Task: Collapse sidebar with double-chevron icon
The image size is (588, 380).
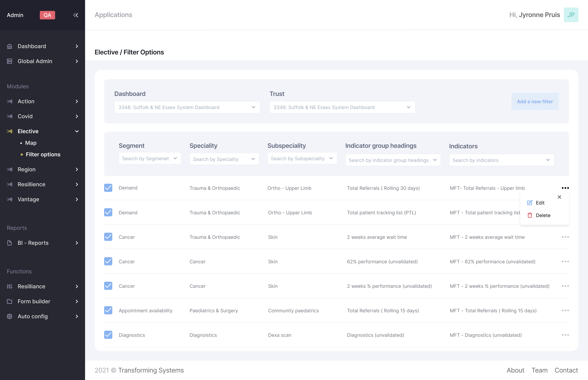Action: pos(76,15)
